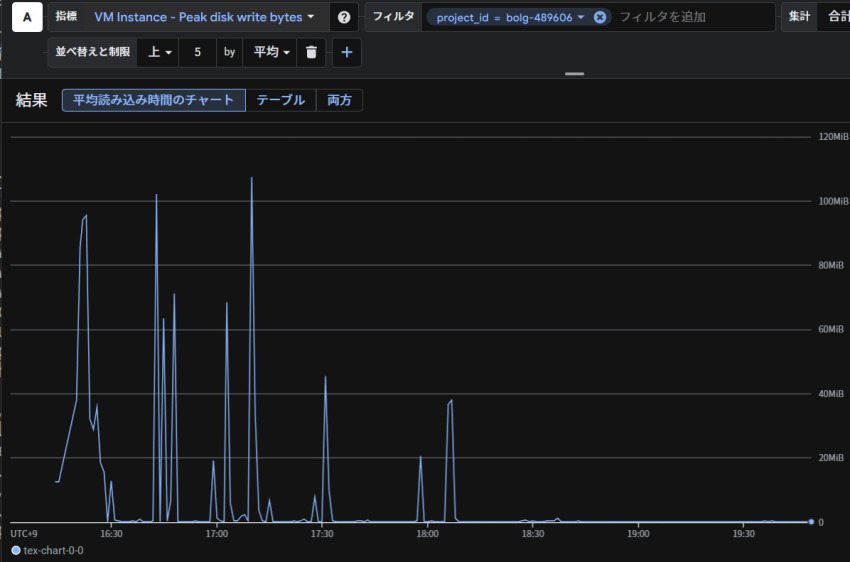This screenshot has height=562, width=850.
Task: Remove the project_id filter chip
Action: 599,17
